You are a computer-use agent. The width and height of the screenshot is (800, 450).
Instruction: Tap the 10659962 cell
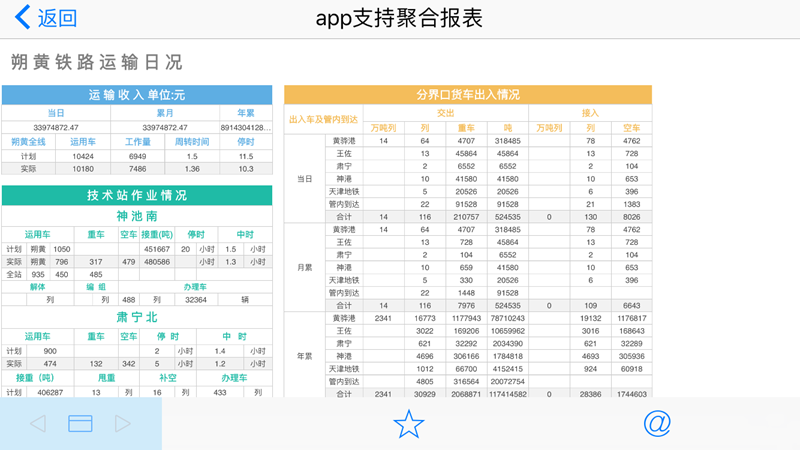point(508,331)
